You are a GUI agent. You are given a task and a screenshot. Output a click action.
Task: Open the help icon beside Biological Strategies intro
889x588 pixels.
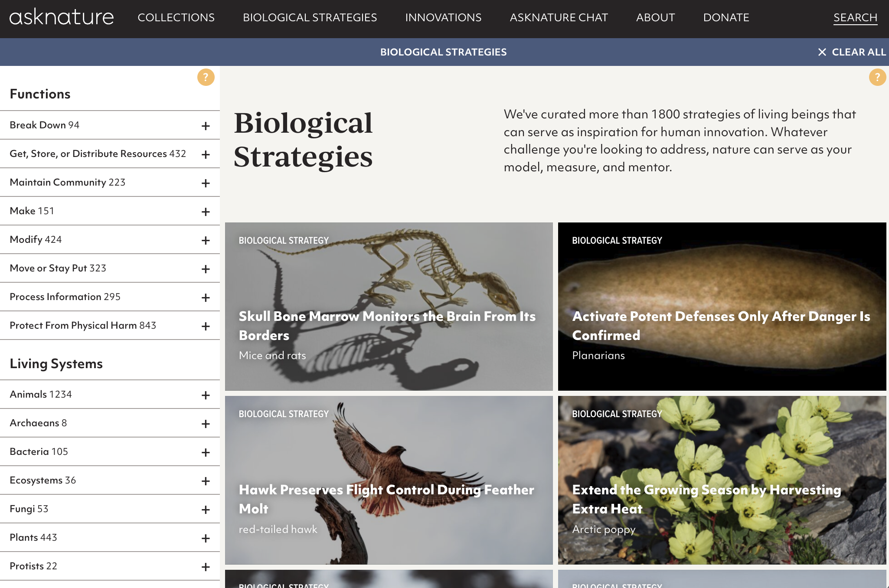click(x=877, y=77)
